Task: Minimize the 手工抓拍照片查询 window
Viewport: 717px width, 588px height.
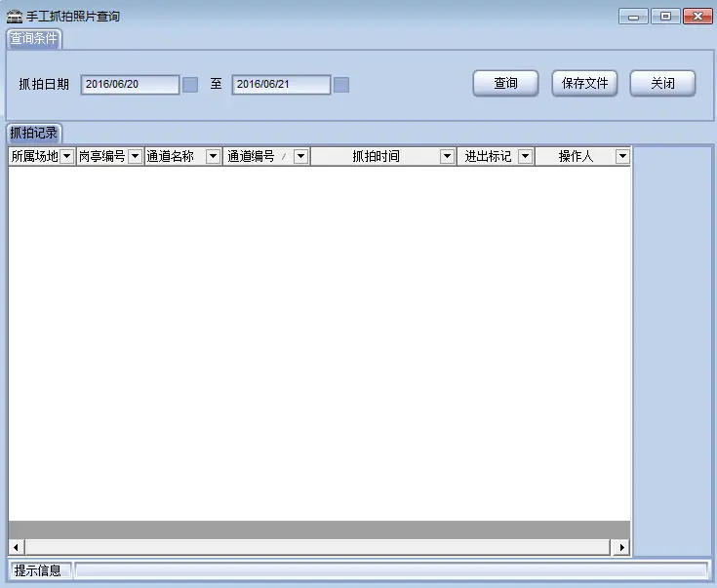Action: (x=633, y=17)
